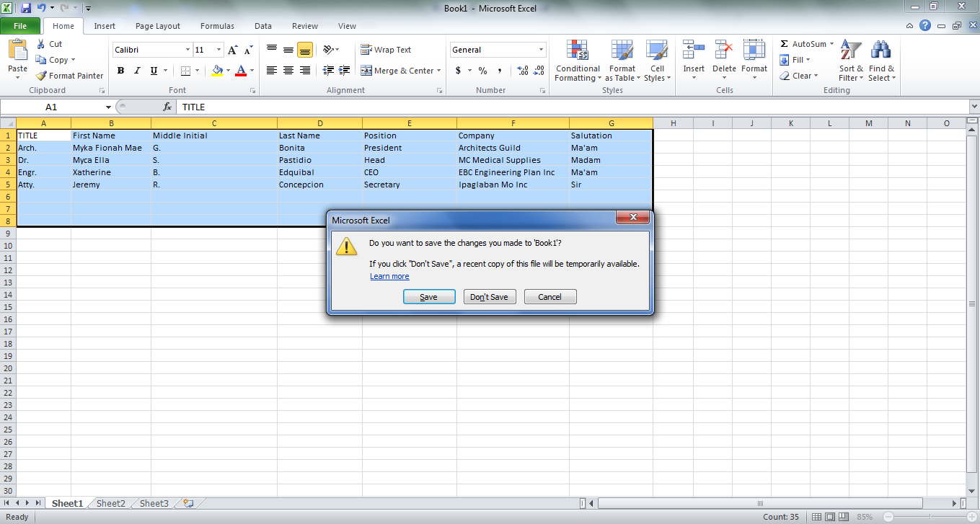The width and height of the screenshot is (980, 524).
Task: Click the Don't Save button
Action: point(489,296)
